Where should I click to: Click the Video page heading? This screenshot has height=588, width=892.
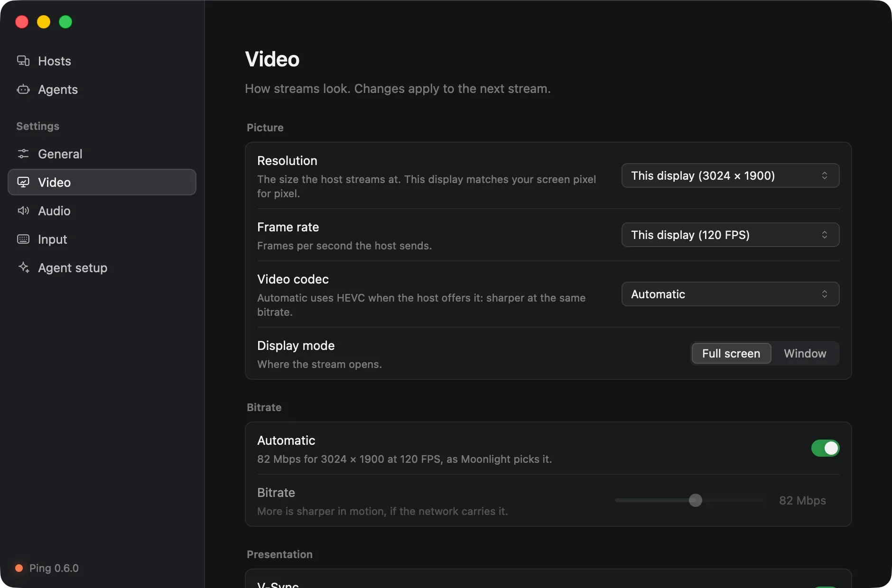(x=272, y=59)
